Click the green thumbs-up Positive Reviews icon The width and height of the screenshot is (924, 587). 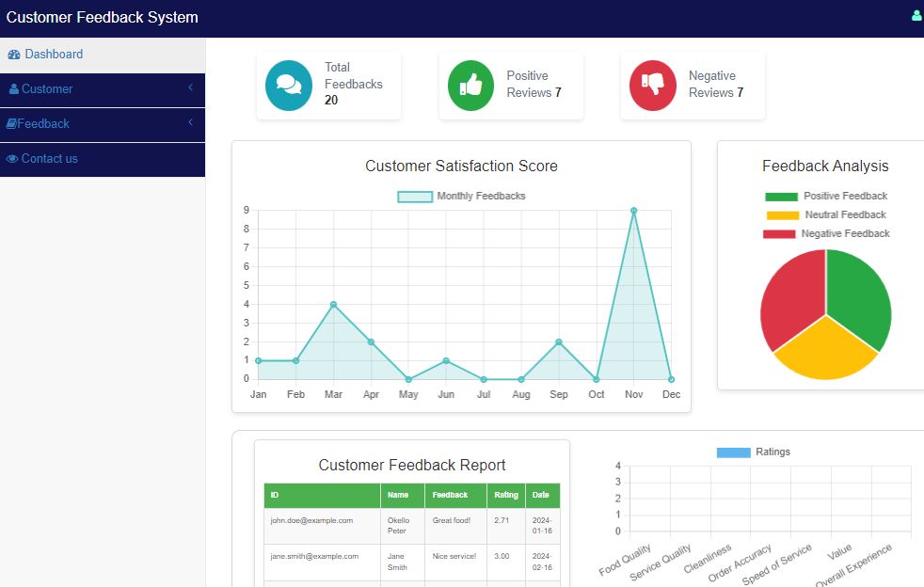tap(470, 86)
